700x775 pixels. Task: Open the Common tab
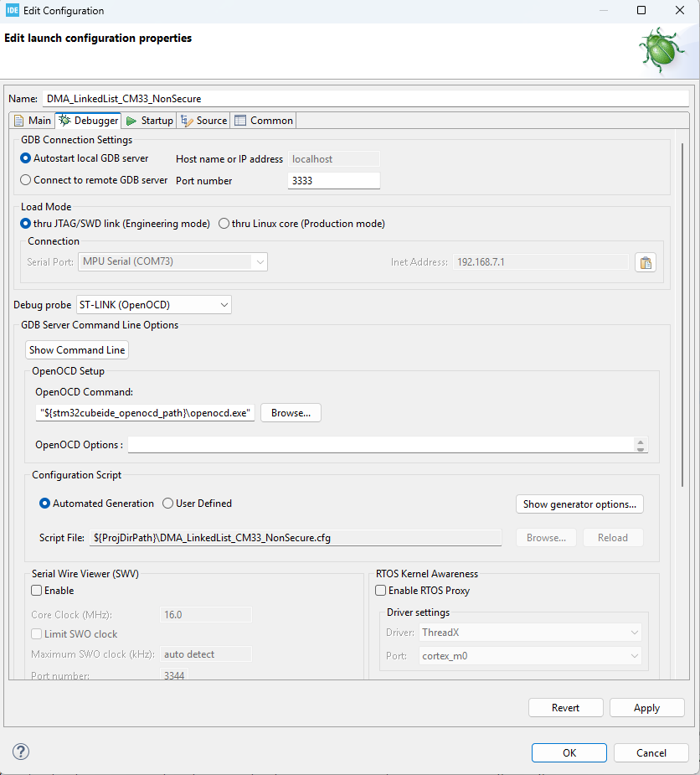point(263,121)
